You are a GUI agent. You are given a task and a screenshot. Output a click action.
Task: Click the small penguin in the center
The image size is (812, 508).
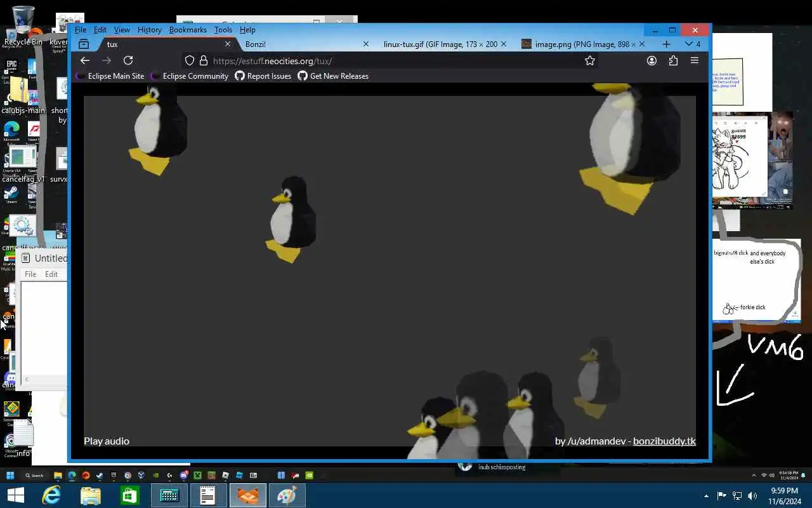(x=291, y=218)
